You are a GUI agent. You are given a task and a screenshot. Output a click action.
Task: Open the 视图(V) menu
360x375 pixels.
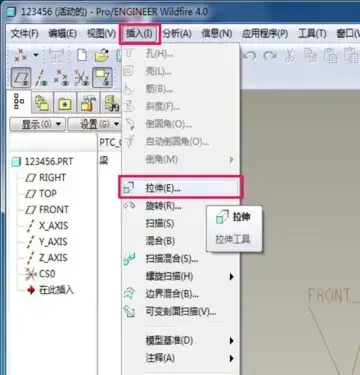(x=101, y=33)
